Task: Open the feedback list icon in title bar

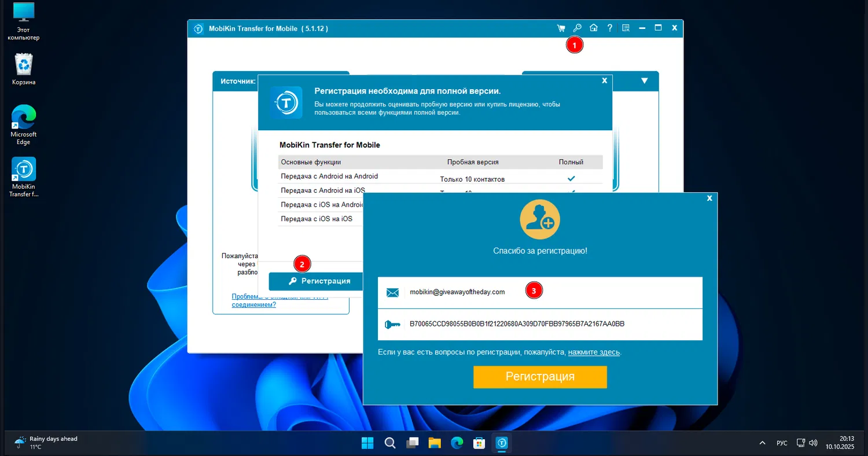Action: pyautogui.click(x=626, y=28)
